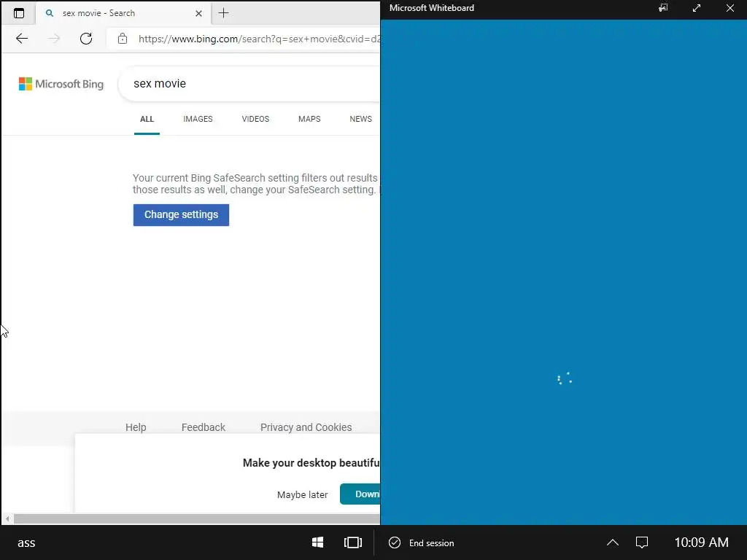Screen dimensions: 747x560
Task: Open Task View from the taskbar
Action: pyautogui.click(x=353, y=542)
